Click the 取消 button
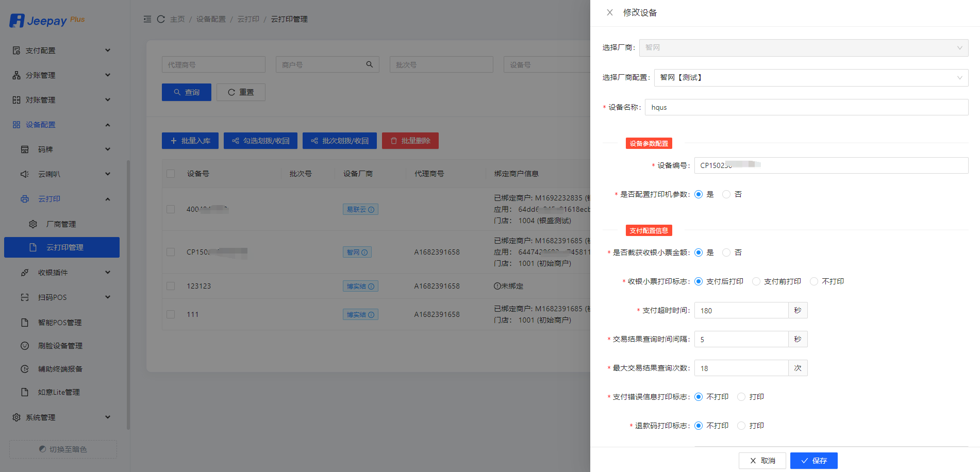 coord(762,461)
